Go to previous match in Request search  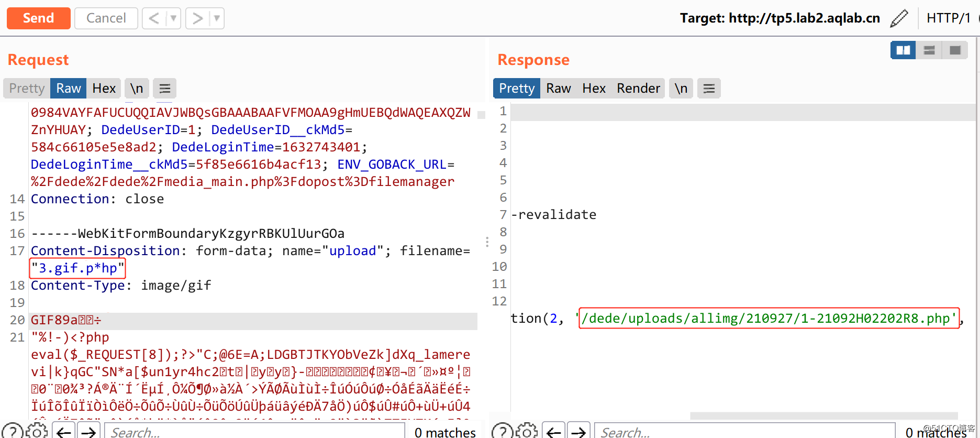64,432
